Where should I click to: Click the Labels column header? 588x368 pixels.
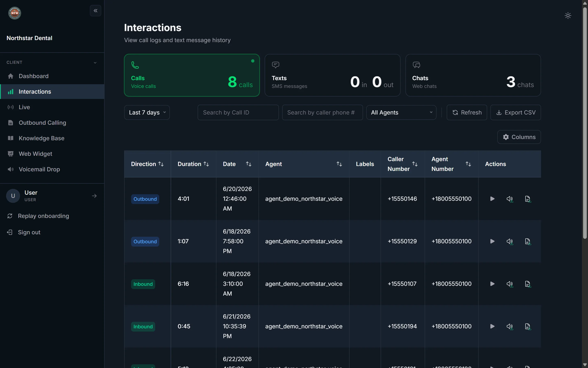(365, 164)
